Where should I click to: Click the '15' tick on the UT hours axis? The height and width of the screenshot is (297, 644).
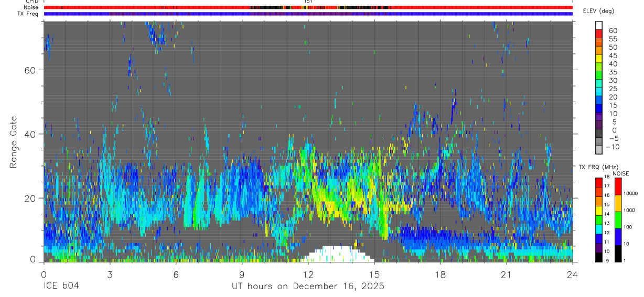(374, 274)
